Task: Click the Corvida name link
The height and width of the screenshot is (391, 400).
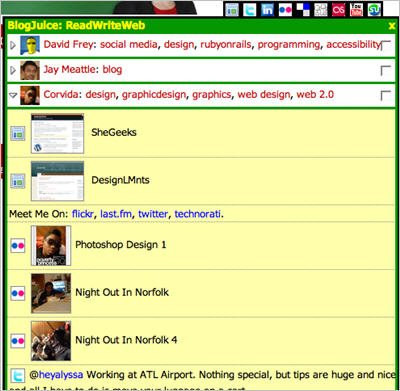Action: coord(61,94)
